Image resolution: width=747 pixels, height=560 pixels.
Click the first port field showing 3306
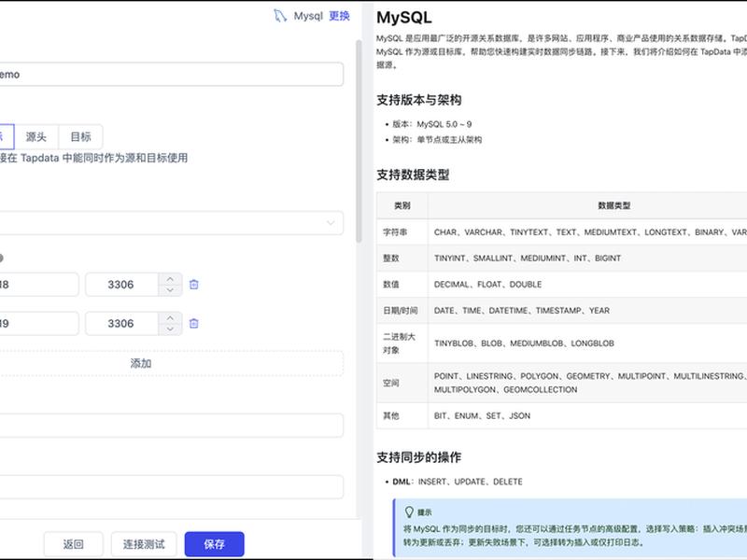[121, 285]
